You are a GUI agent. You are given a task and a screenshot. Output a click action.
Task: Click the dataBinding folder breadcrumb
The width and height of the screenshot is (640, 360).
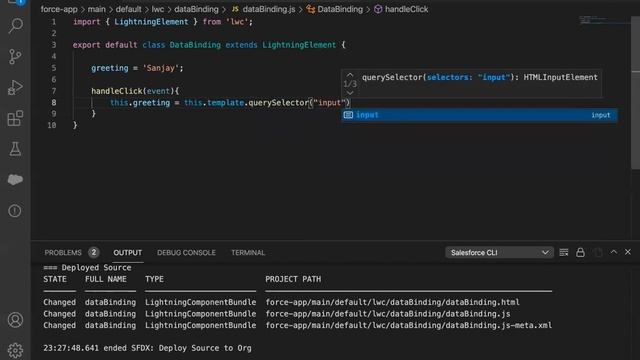click(196, 9)
